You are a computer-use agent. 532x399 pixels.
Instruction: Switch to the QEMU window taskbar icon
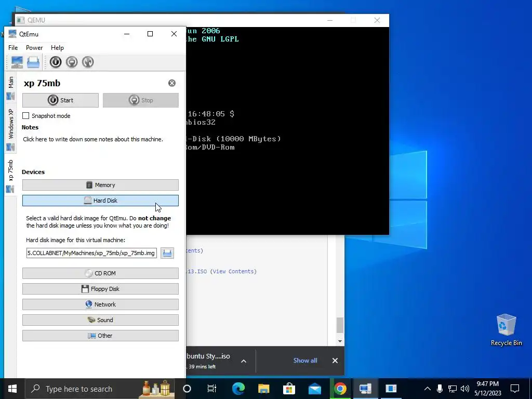click(x=391, y=389)
